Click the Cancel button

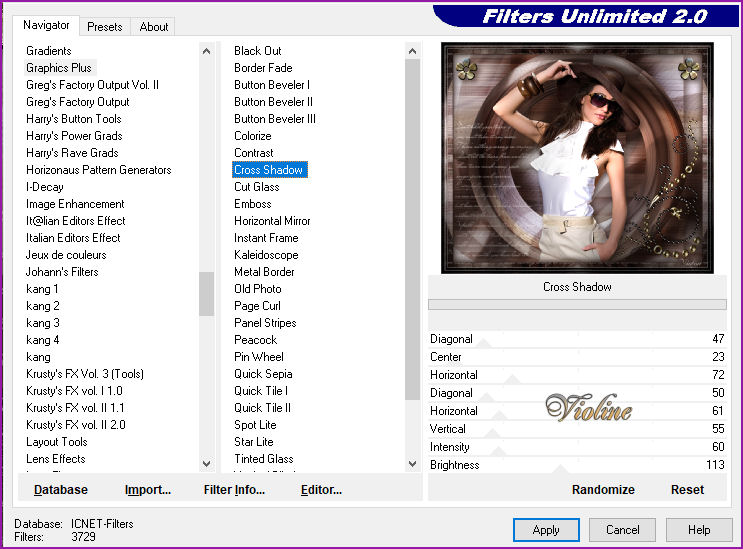click(622, 530)
